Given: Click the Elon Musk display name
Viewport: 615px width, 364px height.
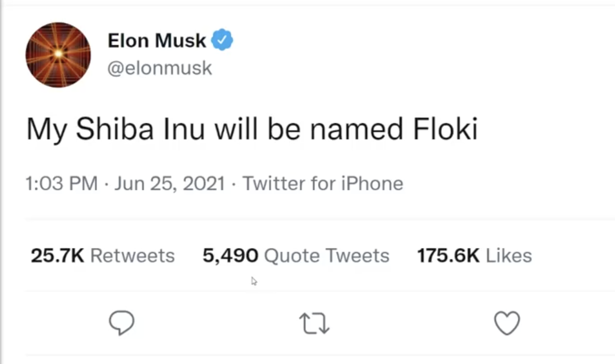Looking at the screenshot, I should click(157, 41).
